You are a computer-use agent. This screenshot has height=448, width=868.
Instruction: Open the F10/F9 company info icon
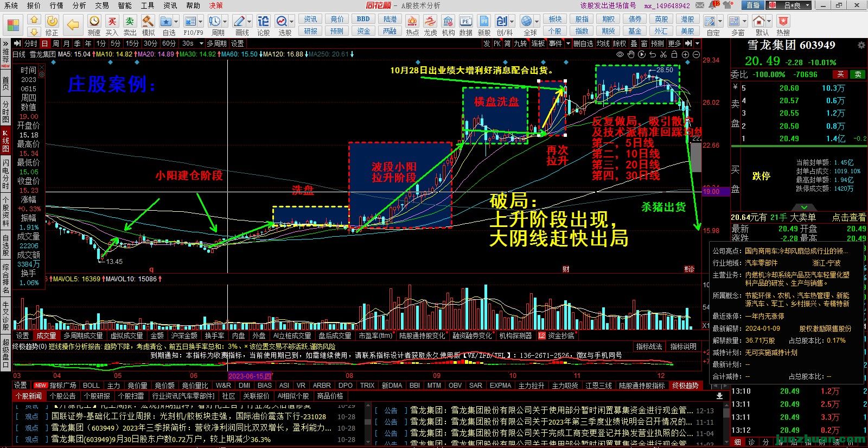click(190, 21)
